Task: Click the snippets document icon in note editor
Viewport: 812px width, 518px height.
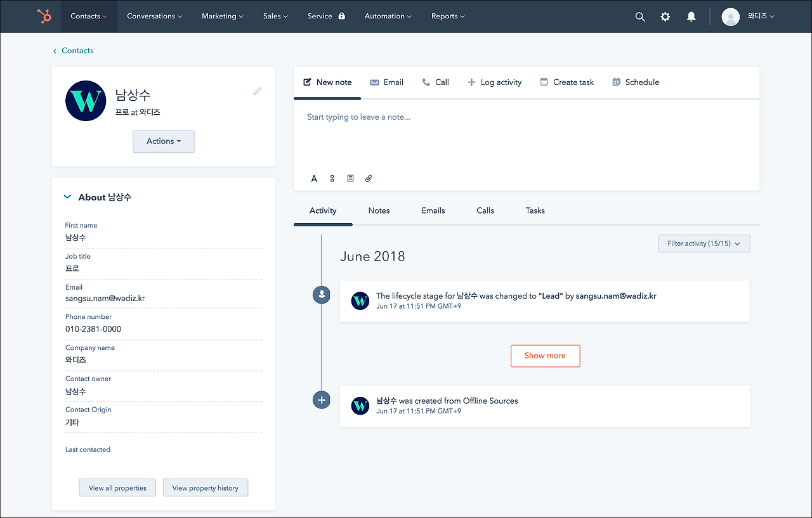Action: tap(350, 179)
